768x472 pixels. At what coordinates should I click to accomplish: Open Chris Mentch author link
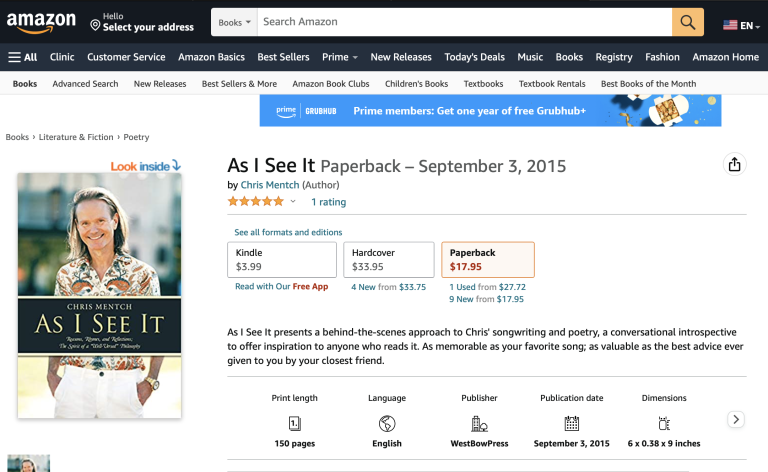(x=270, y=185)
